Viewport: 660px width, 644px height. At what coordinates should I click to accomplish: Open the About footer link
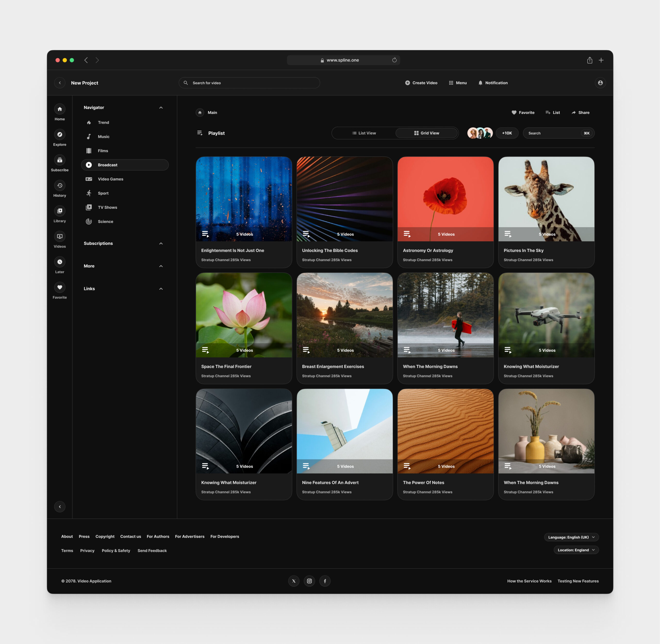(67, 536)
